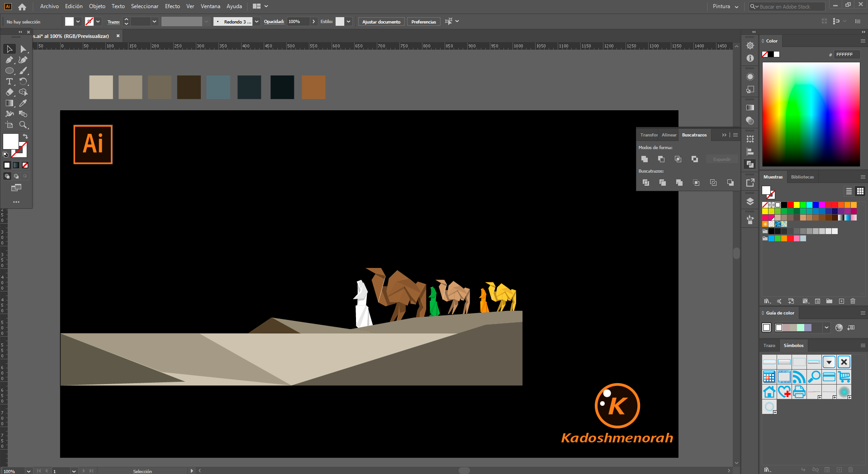Open Estilo graphic style dropdown
This screenshot has width=868, height=474.
click(348, 22)
